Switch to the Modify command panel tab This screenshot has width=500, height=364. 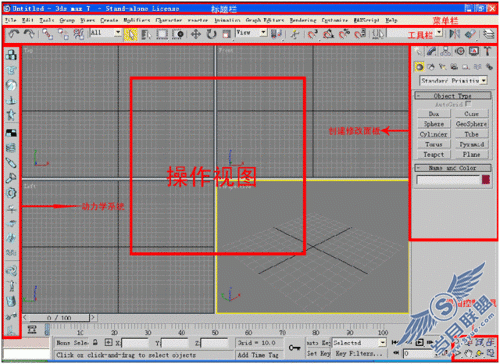[x=431, y=51]
